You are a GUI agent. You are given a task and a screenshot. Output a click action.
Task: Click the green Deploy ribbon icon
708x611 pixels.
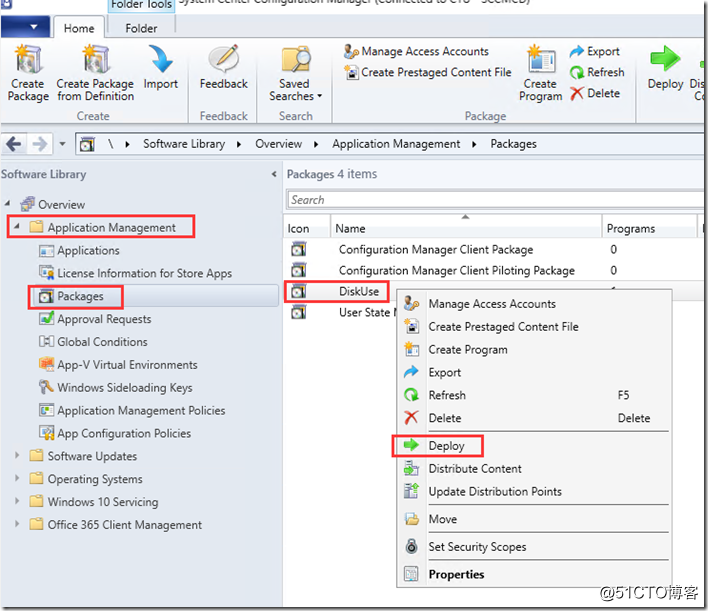point(665,58)
